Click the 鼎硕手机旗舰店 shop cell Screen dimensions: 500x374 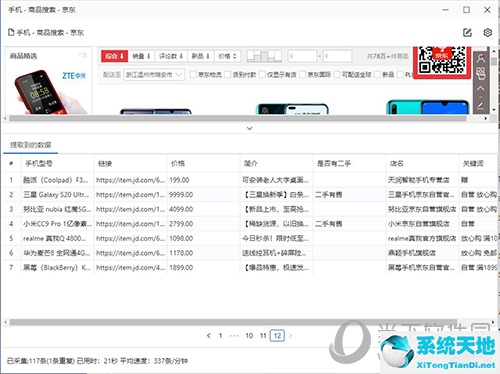[422, 253]
